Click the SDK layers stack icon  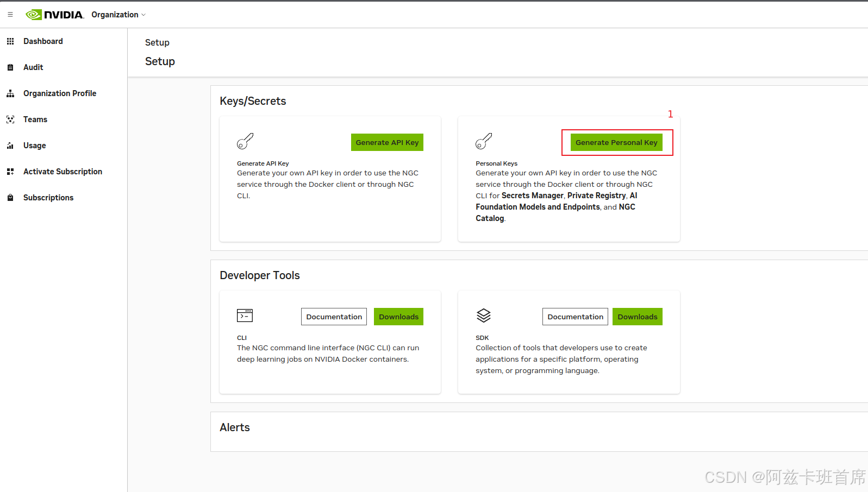click(x=484, y=316)
